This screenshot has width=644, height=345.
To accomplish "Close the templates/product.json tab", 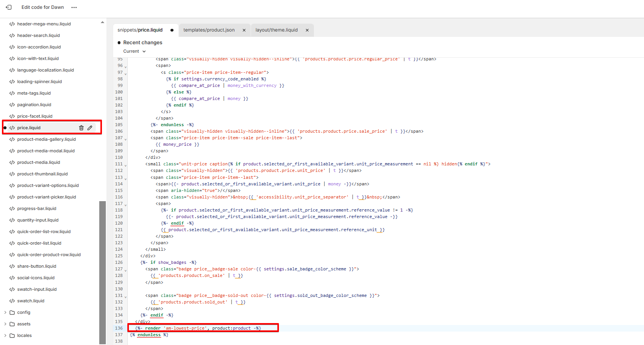I will tap(244, 30).
